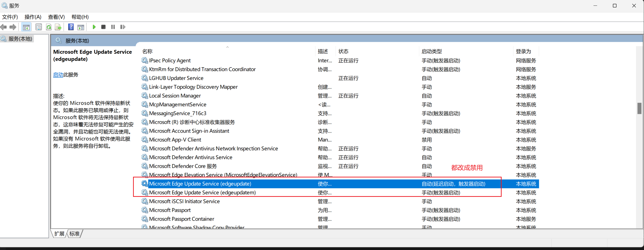The image size is (644, 250).
Task: Toggle the show/hide console tree icon
Action: point(26,27)
